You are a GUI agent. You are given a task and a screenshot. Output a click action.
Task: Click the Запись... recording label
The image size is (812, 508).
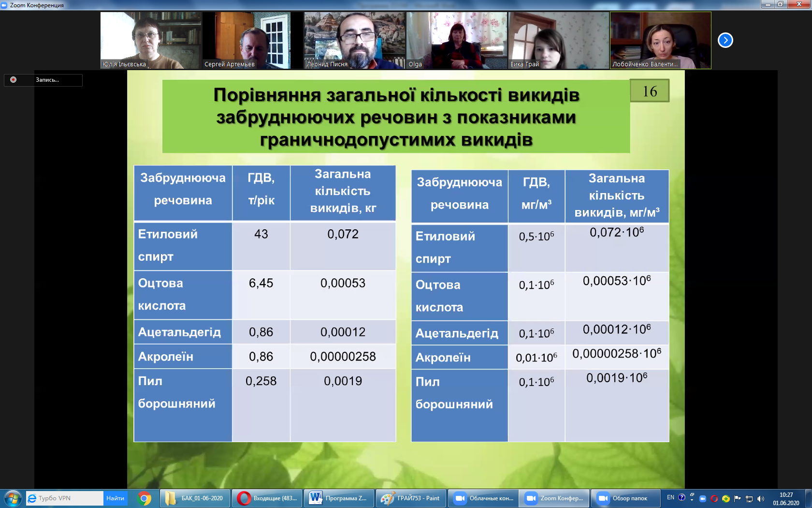47,80
